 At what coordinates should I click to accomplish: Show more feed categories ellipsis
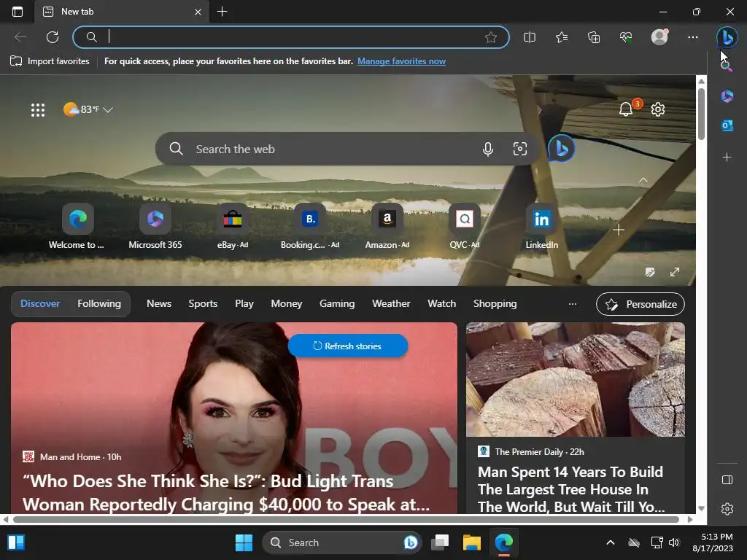pyautogui.click(x=572, y=304)
